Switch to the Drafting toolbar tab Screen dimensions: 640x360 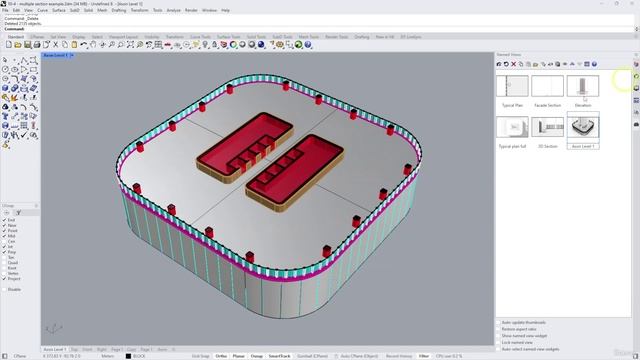click(x=362, y=37)
